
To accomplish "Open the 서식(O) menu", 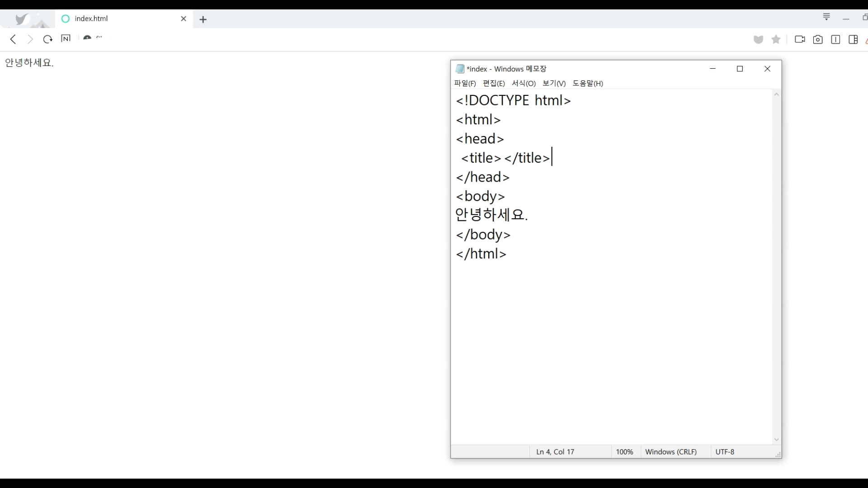I will (x=524, y=83).
